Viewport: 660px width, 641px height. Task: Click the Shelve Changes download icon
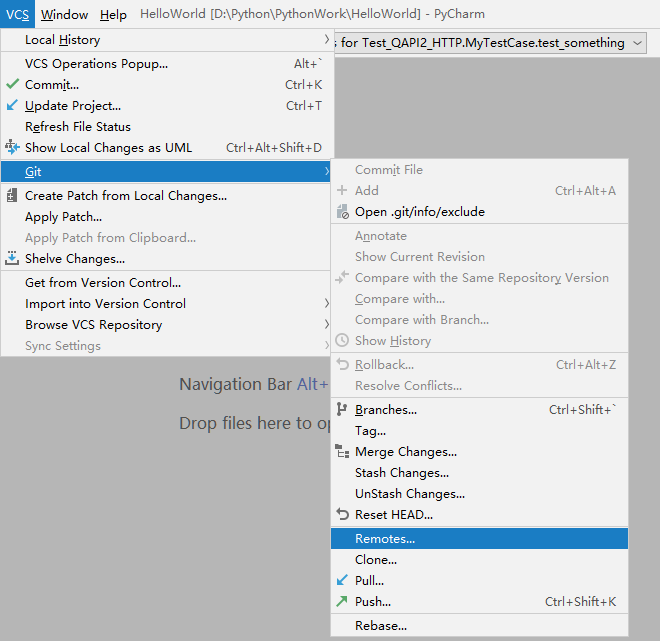12,258
